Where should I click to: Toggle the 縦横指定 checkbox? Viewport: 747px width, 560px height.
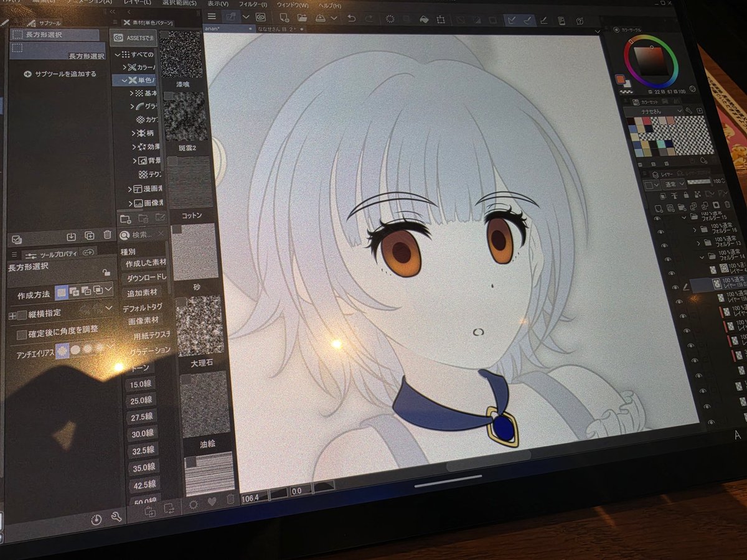(x=22, y=315)
